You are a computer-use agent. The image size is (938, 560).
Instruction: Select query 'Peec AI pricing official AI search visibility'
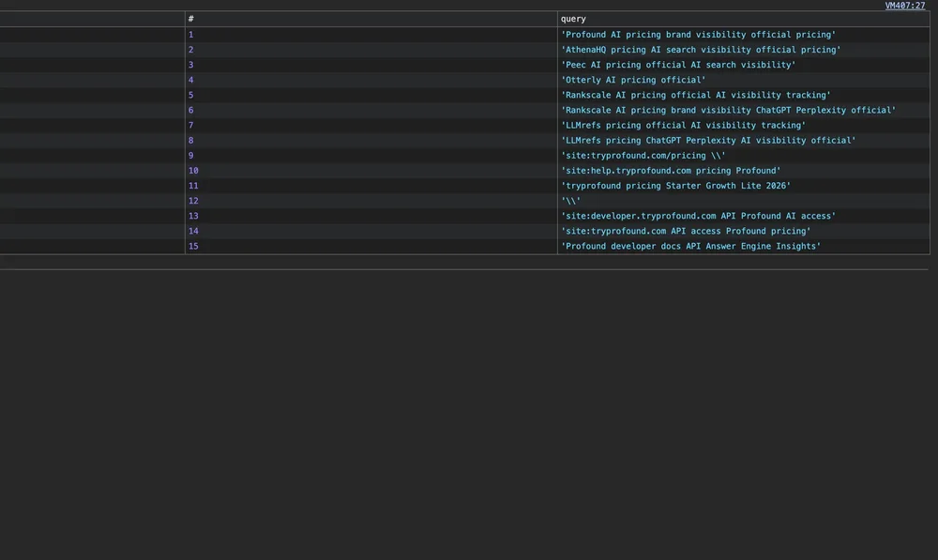(x=678, y=65)
